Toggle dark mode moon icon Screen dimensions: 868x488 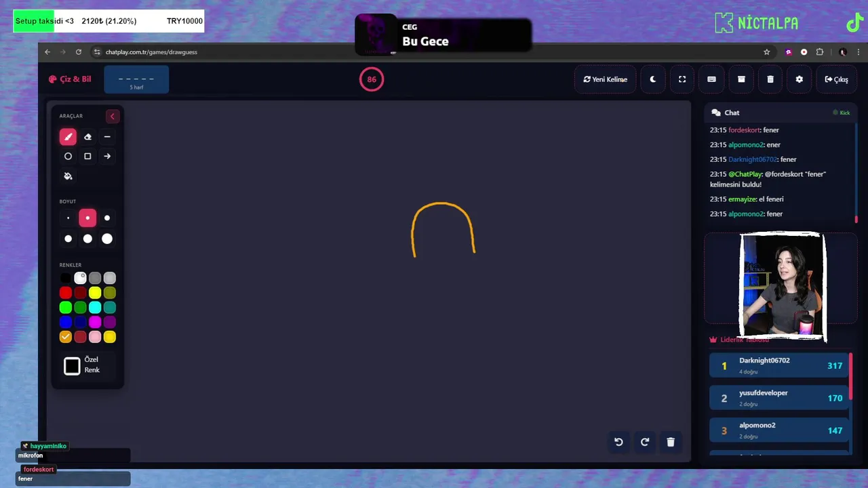click(x=653, y=79)
